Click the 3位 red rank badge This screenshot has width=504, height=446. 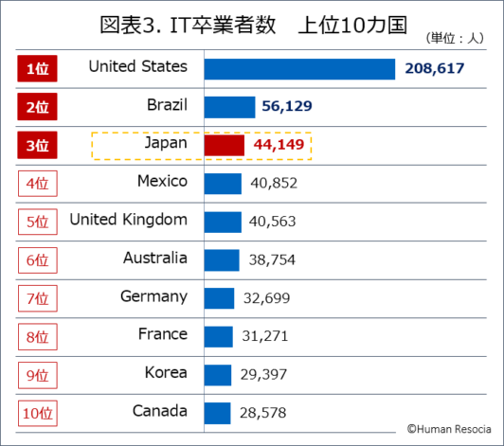point(37,145)
